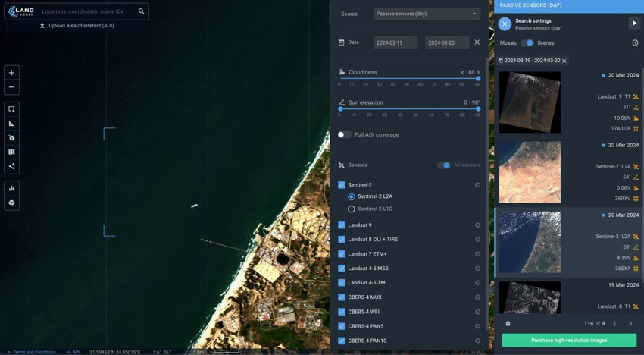Show info for Landsat 8 OLI + TIRS

coord(477,240)
